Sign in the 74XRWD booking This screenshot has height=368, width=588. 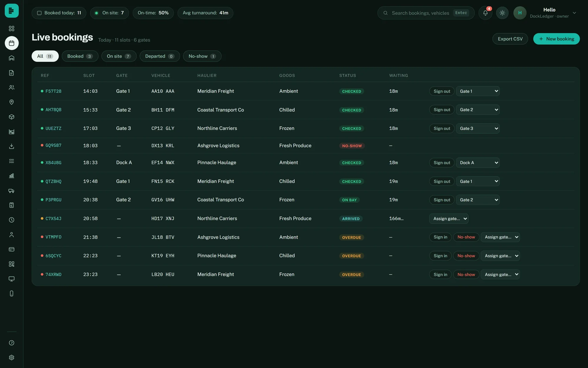click(440, 274)
